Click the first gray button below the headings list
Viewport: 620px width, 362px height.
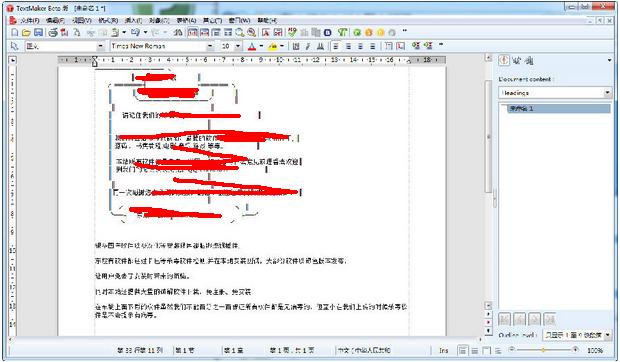click(x=504, y=319)
